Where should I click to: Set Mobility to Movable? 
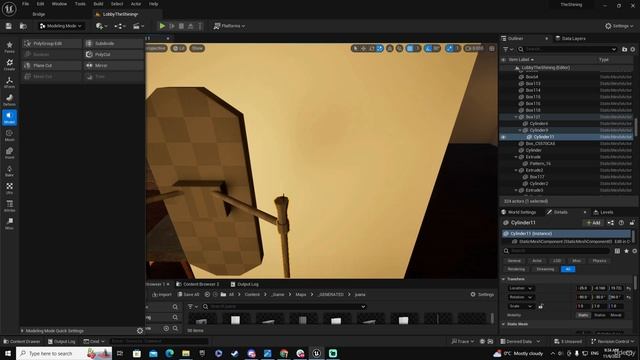(616, 315)
